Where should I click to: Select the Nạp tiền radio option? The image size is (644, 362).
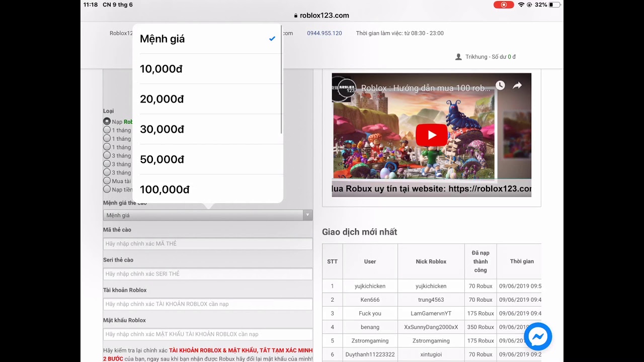(x=107, y=190)
